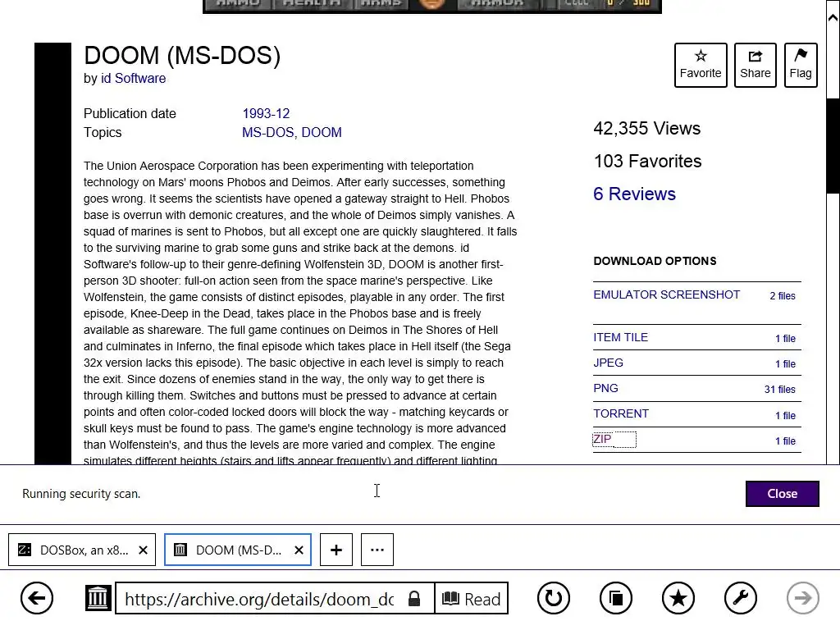Click the scrollbar up arrow

(833, 18)
